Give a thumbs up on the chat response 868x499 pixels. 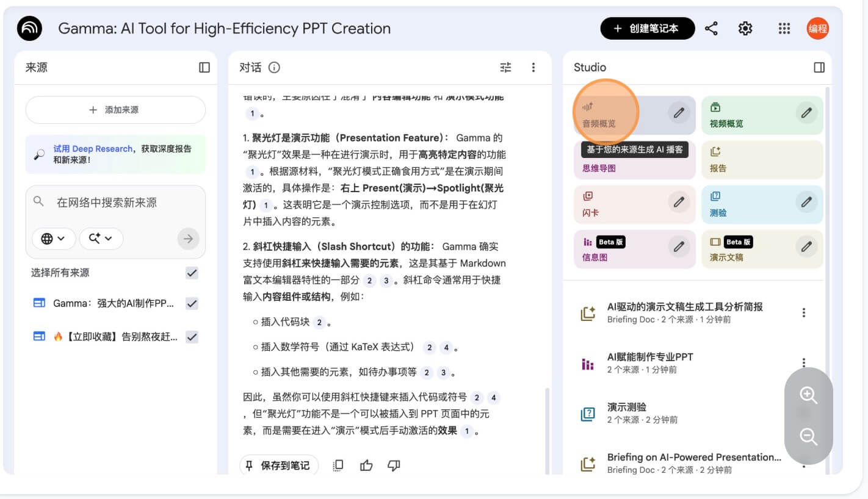tap(366, 465)
